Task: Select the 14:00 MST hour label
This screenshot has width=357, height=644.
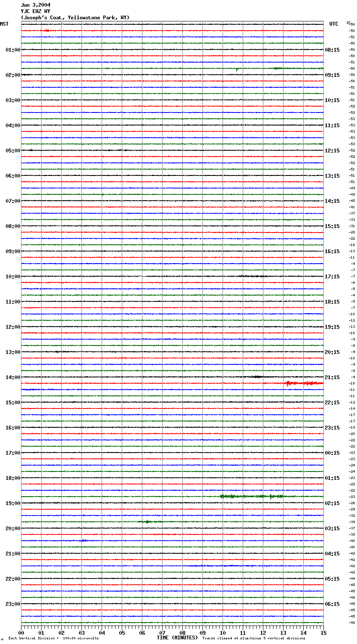Action: pyautogui.click(x=13, y=377)
